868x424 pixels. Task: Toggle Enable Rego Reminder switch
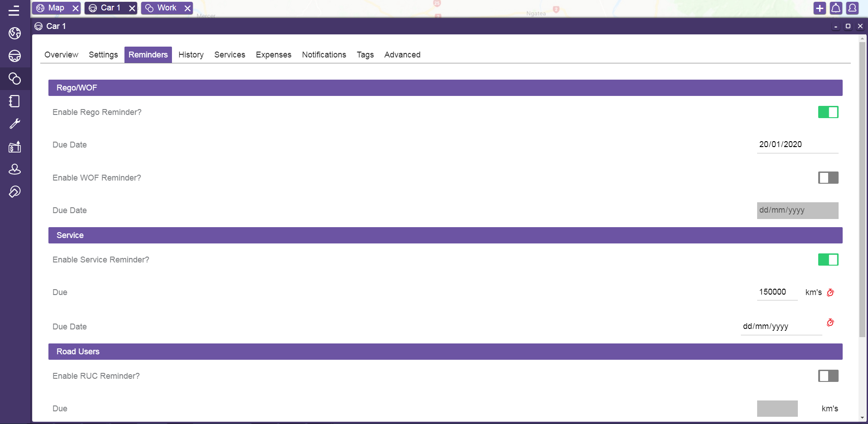[x=828, y=112]
